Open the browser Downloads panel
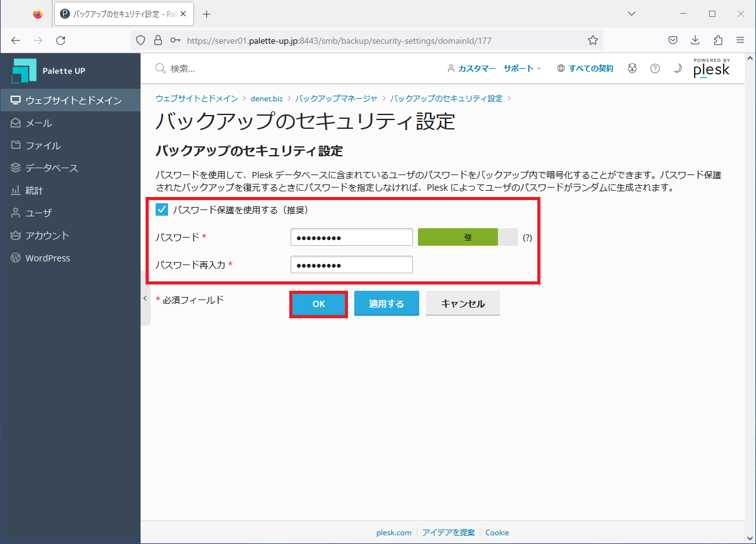This screenshot has width=756, height=544. [695, 40]
